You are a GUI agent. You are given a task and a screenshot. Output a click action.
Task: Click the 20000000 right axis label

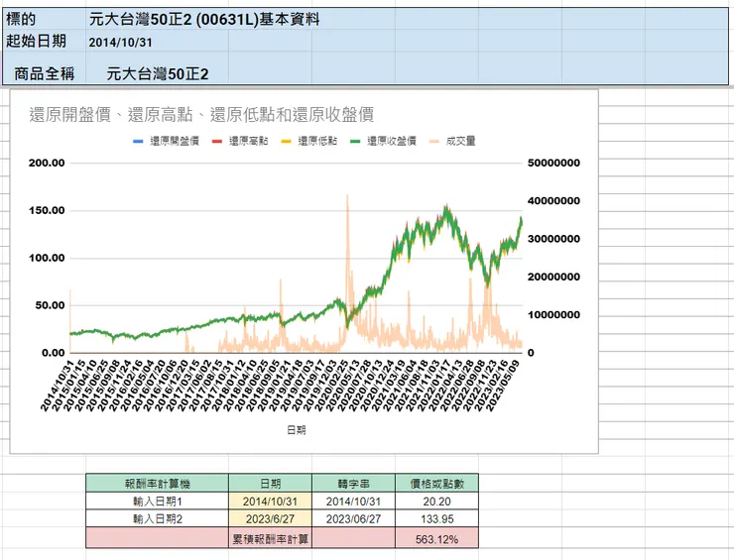[553, 277]
